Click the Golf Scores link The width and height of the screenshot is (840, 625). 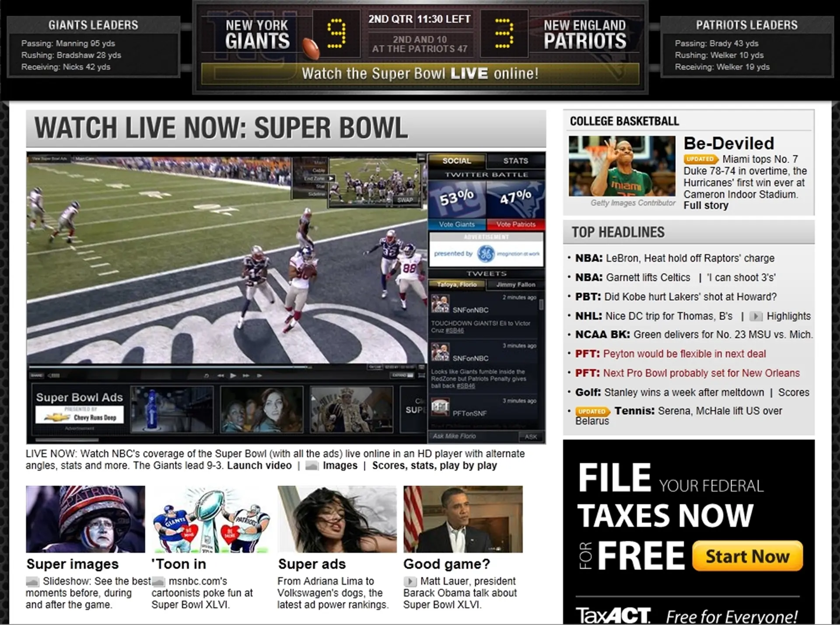click(x=794, y=392)
